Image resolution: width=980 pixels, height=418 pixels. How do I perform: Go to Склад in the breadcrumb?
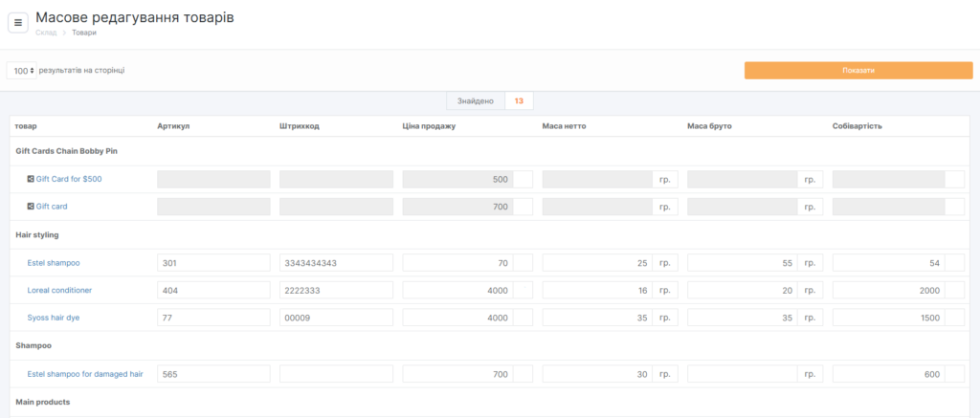(46, 33)
